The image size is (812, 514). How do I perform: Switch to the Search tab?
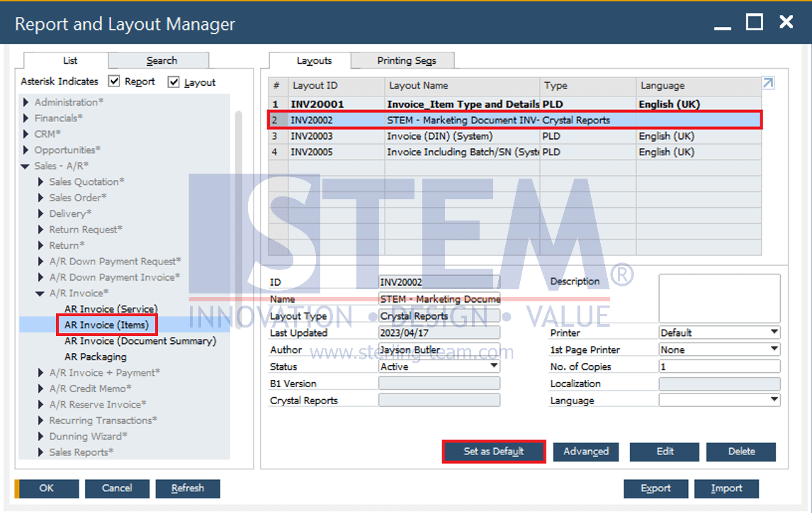(159, 61)
